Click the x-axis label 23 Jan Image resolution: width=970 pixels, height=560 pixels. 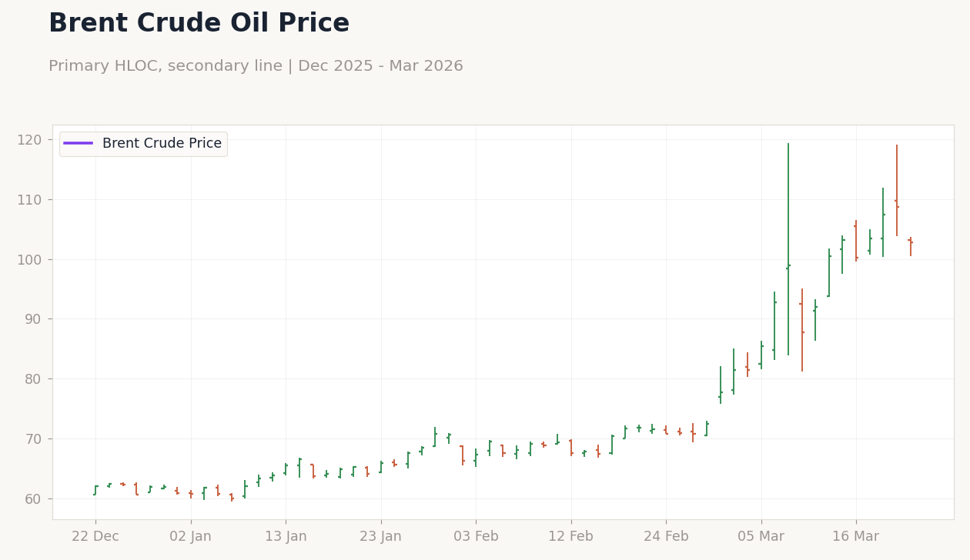pyautogui.click(x=380, y=537)
